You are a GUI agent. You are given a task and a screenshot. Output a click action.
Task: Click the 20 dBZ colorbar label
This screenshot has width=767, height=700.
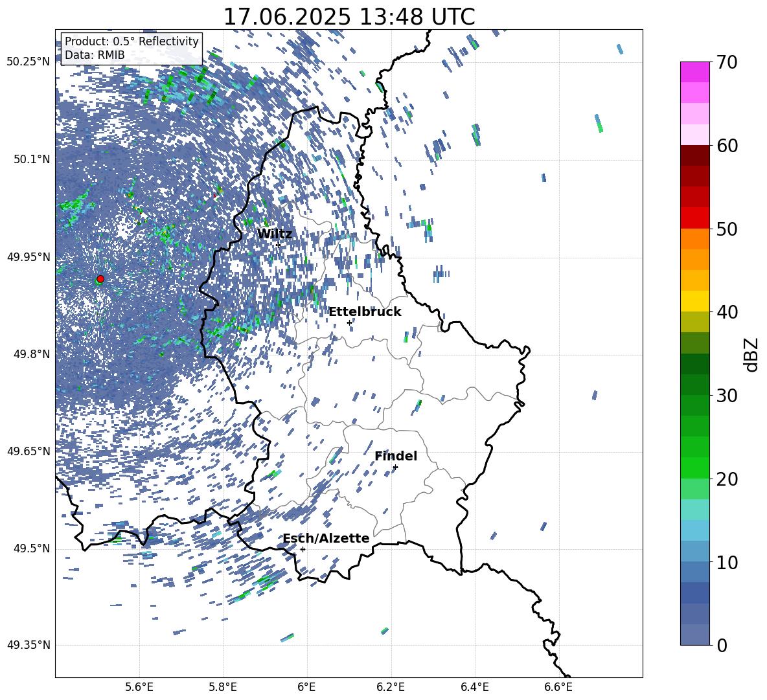[727, 479]
